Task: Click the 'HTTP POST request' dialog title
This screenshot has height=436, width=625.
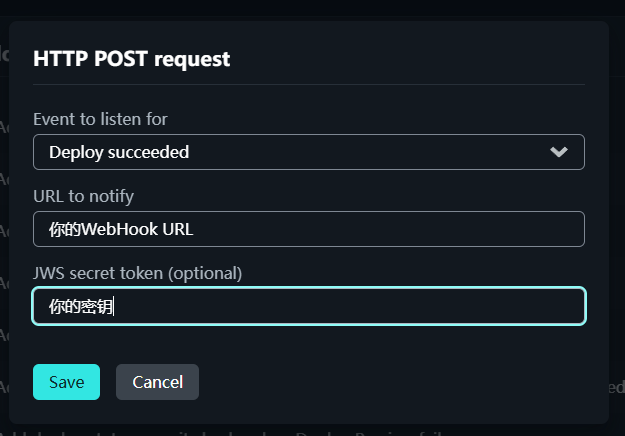Action: coord(132,59)
